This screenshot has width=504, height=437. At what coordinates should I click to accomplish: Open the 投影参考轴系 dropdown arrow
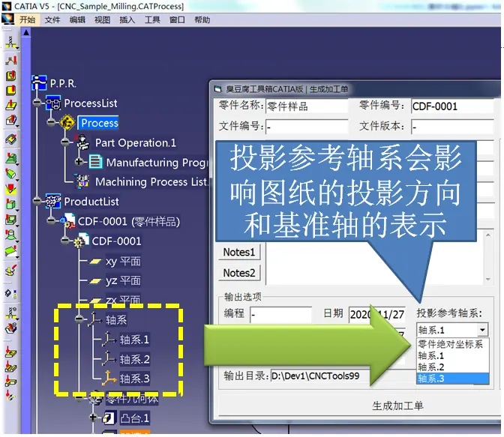pos(482,330)
